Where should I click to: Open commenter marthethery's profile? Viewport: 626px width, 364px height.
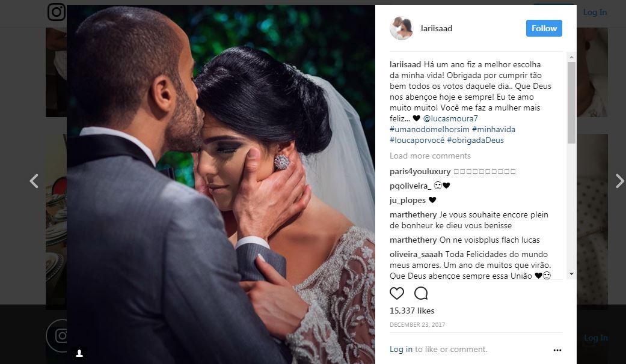413,214
